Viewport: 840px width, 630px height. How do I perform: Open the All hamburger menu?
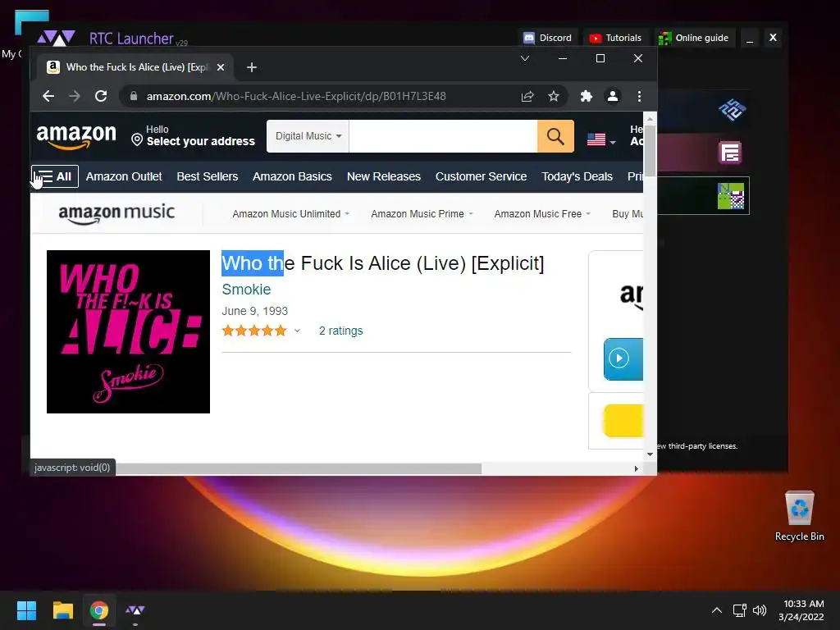tap(55, 176)
